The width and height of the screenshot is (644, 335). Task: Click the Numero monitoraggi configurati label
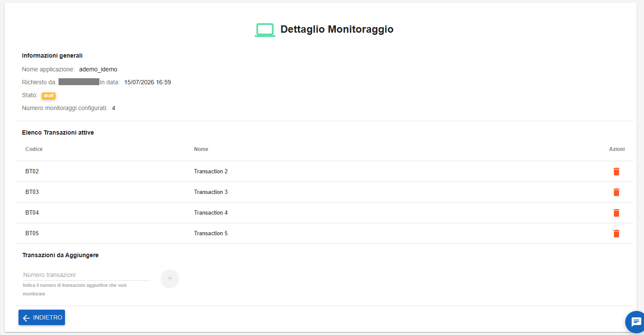click(x=65, y=108)
